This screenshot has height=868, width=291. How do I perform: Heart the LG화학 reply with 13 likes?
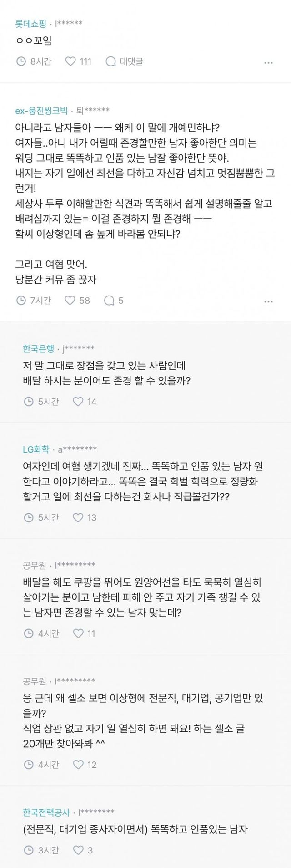click(x=78, y=517)
